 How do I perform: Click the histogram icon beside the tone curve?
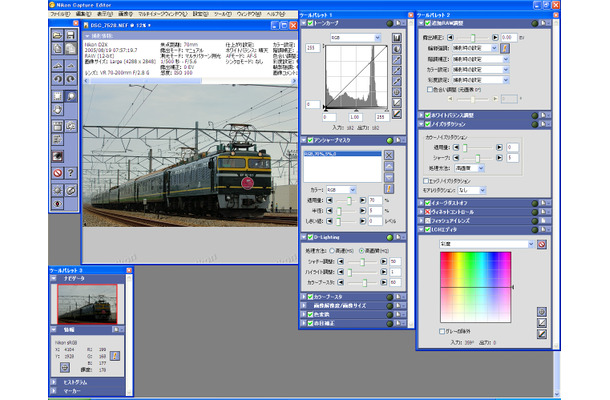[x=396, y=38]
